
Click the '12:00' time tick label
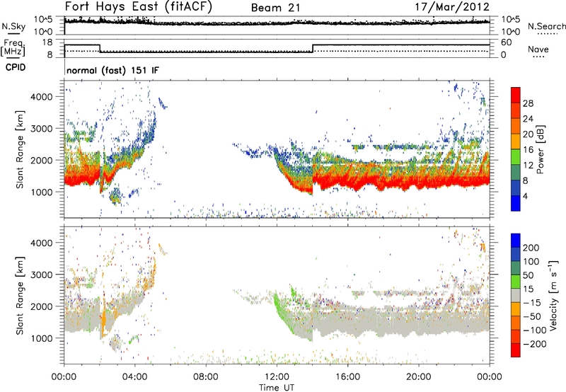277,377
